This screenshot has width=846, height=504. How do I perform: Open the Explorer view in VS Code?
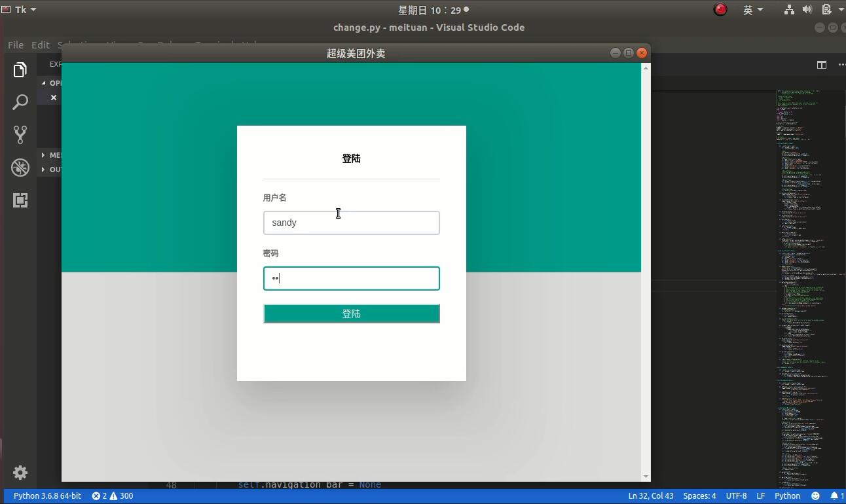(x=20, y=69)
